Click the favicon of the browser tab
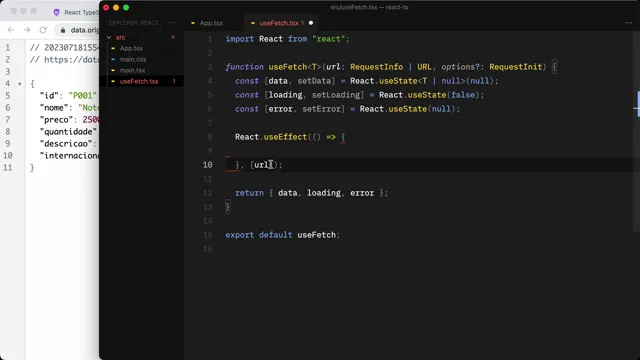The image size is (640, 360). pos(56,12)
